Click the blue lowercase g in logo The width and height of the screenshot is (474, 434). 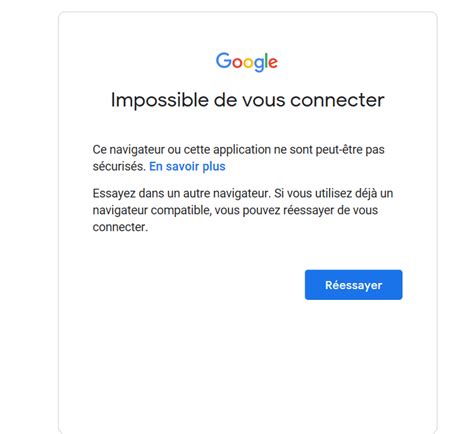pyautogui.click(x=259, y=65)
